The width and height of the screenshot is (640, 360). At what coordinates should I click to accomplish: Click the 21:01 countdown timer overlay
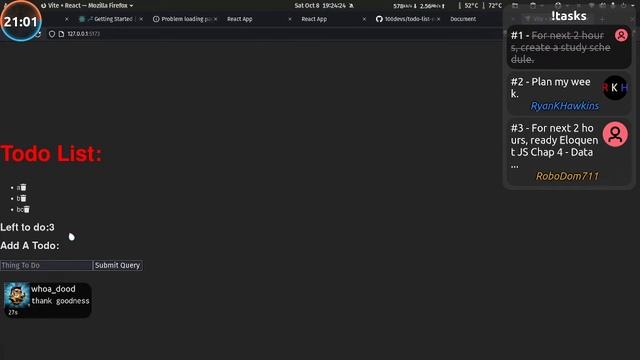[x=21, y=21]
